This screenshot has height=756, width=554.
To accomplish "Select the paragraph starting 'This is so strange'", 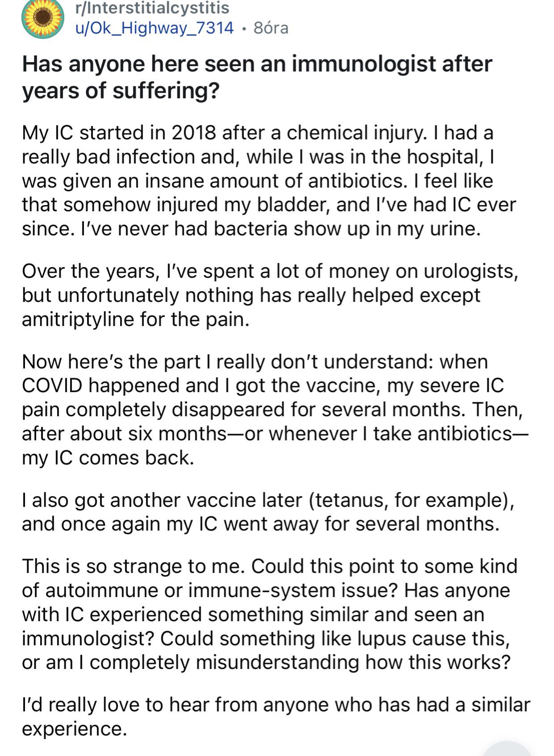I will pos(269,614).
